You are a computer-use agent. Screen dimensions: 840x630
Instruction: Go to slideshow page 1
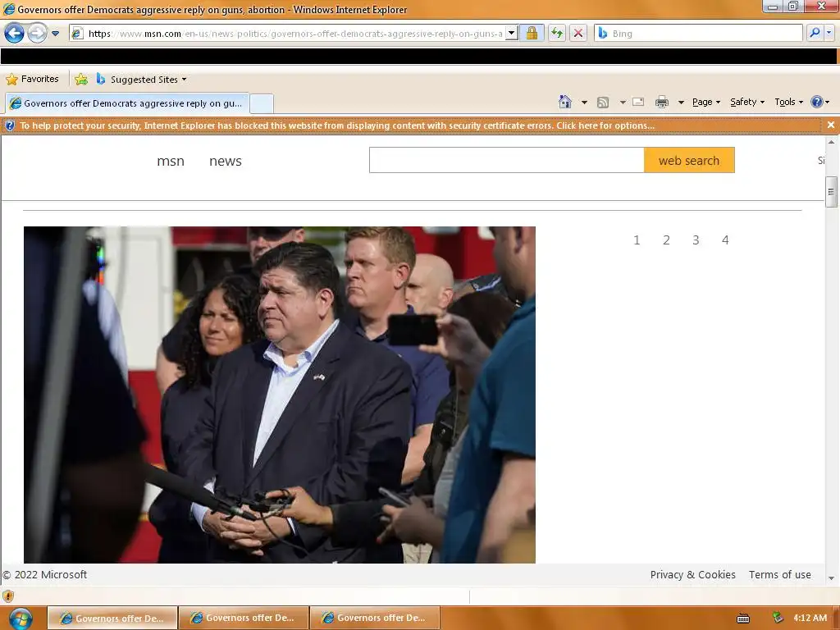[x=637, y=240]
